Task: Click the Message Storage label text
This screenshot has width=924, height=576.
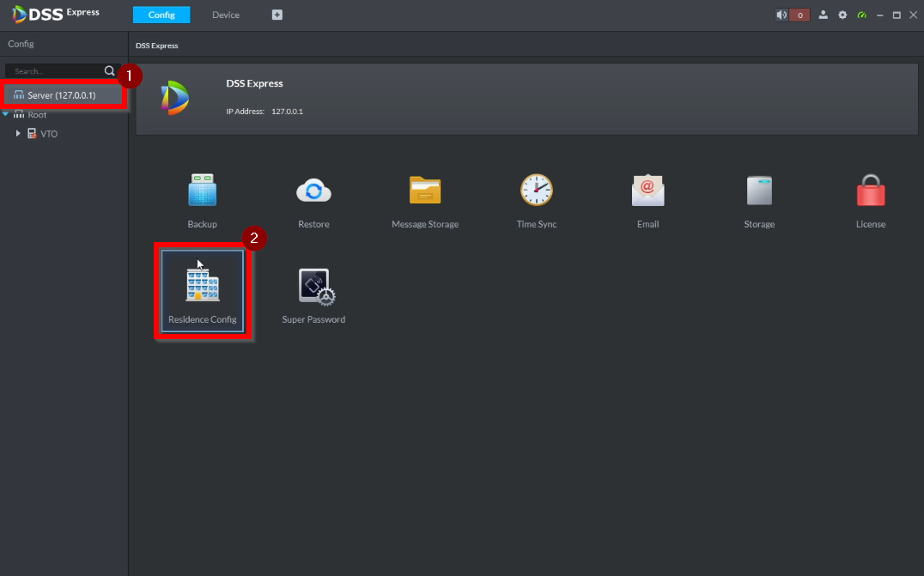Action: 425,224
